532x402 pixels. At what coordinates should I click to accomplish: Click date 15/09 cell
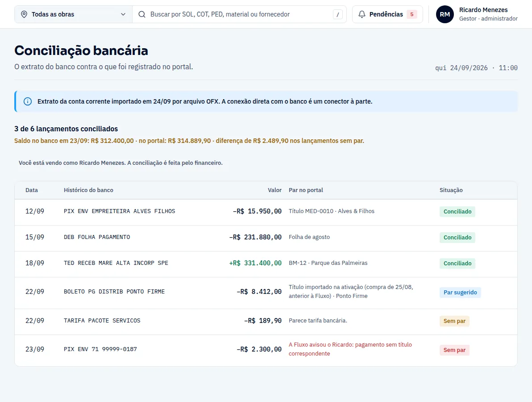click(x=35, y=237)
